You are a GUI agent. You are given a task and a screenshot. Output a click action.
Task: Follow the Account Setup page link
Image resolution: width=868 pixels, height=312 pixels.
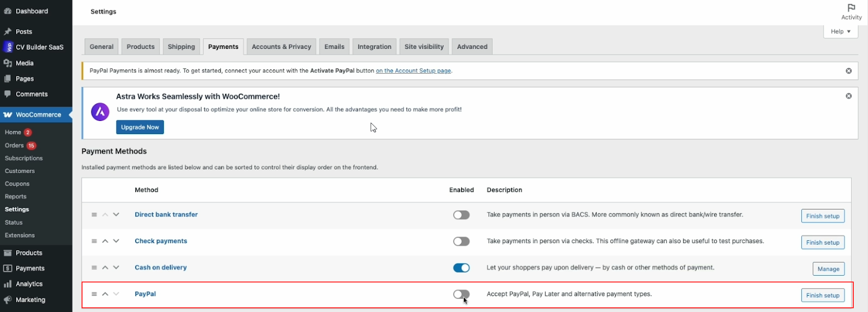413,71
